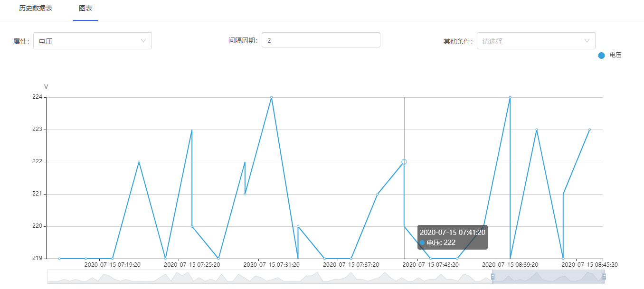Click the 219 y-axis label

(x=38, y=258)
